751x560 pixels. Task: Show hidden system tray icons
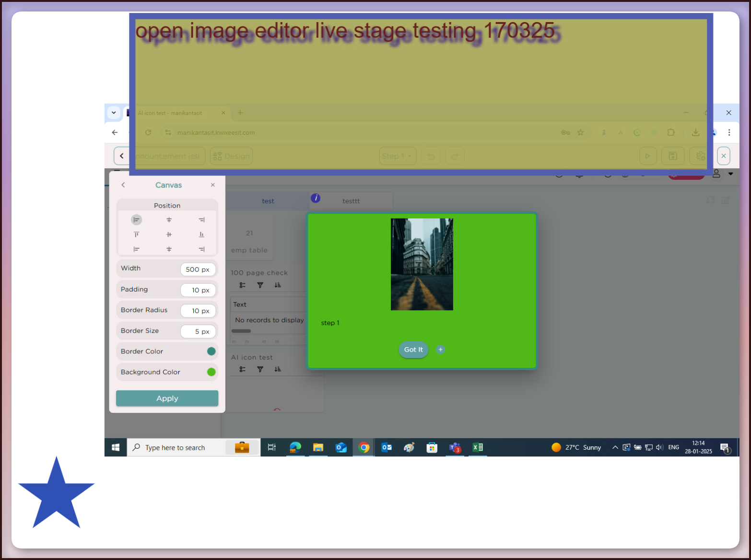pyautogui.click(x=615, y=447)
